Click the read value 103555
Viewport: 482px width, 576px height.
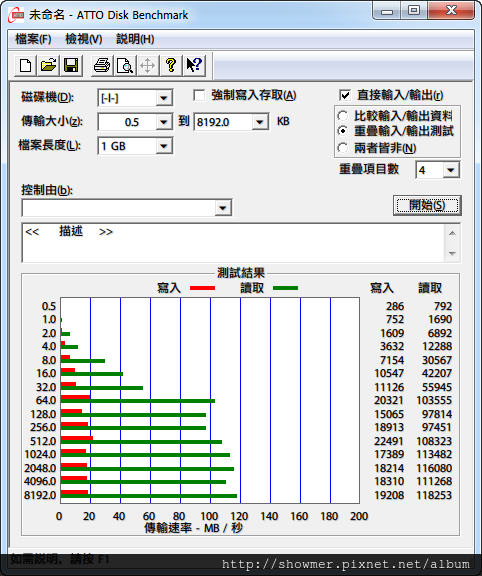click(434, 400)
